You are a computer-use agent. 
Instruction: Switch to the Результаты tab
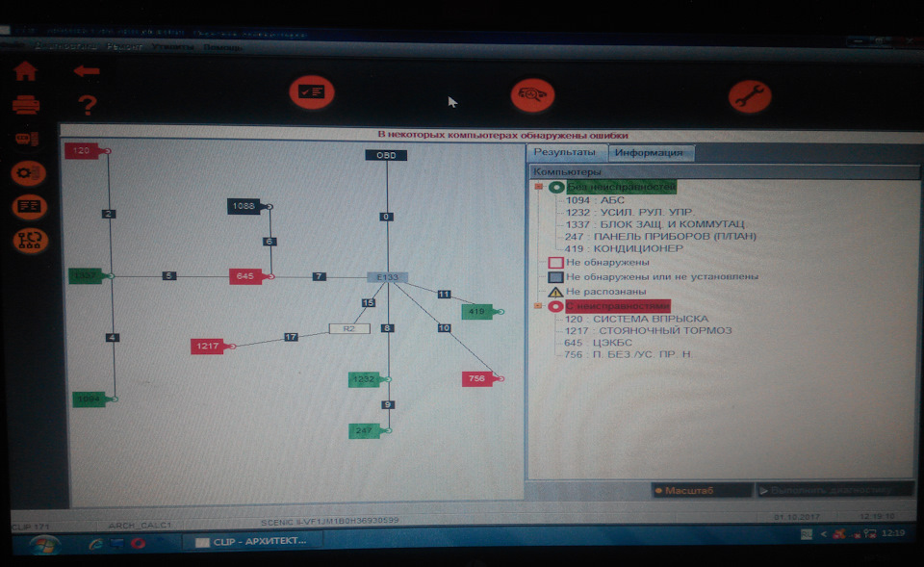pyautogui.click(x=565, y=152)
